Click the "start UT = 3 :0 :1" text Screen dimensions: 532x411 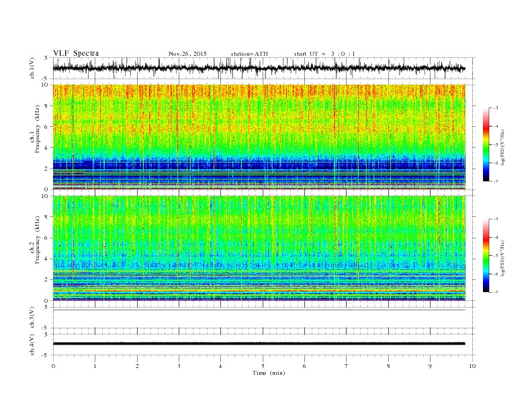pyautogui.click(x=324, y=54)
